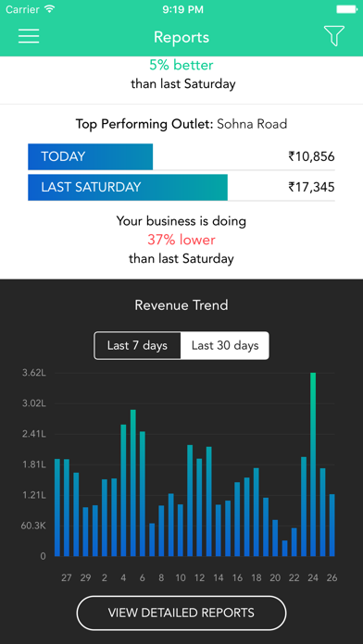Tap the Sohna Road outlet name
Viewport: 363px width, 644px height.
(x=252, y=124)
